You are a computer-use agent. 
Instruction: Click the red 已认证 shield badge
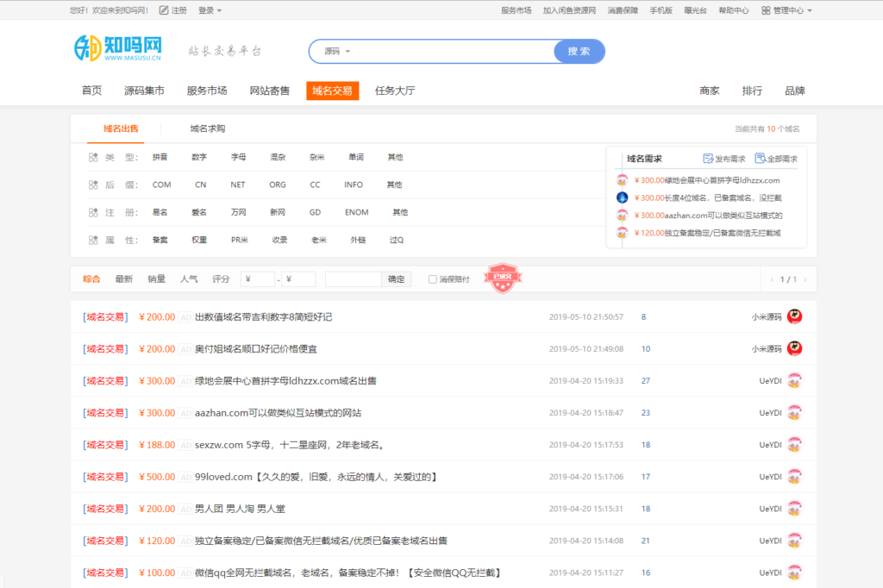pos(503,278)
